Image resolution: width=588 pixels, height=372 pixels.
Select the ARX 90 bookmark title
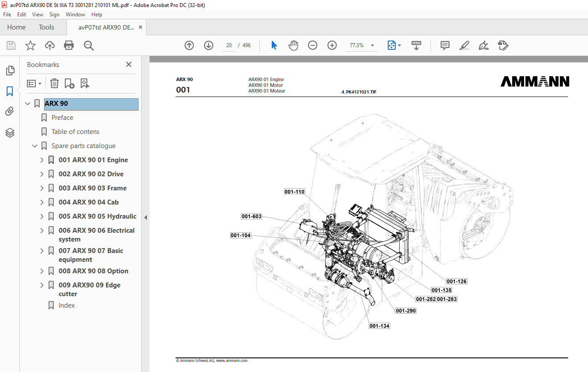91,104
